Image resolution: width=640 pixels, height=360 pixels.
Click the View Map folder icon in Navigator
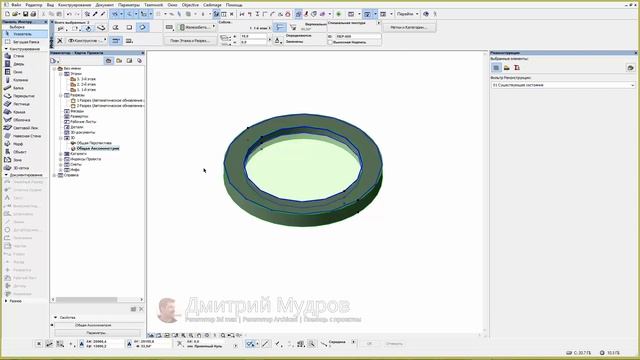pyautogui.click(x=119, y=61)
